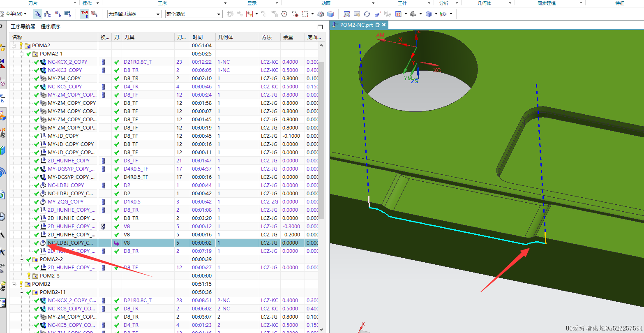Click the shaded rendering style cube icon
The width and height of the screenshot is (644, 333).
429,14
